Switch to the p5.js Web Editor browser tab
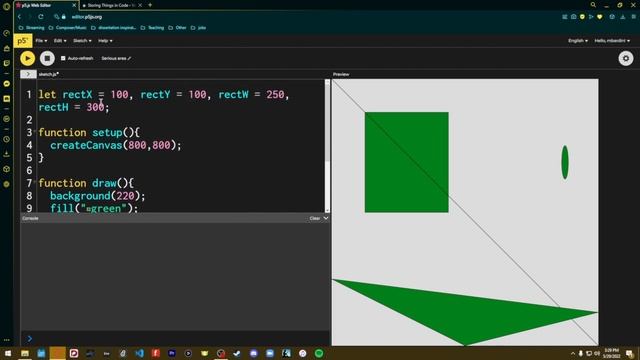The width and height of the screenshot is (640, 360). (x=43, y=5)
